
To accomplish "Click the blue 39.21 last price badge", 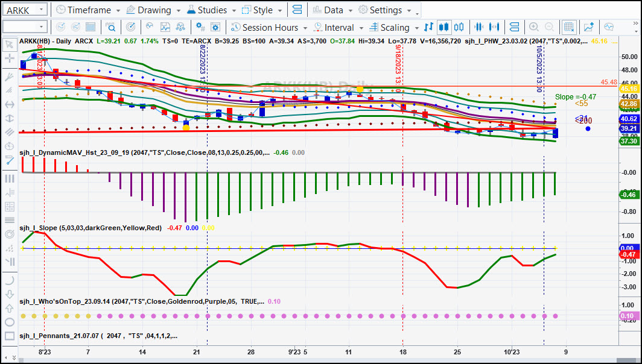I will (x=629, y=128).
